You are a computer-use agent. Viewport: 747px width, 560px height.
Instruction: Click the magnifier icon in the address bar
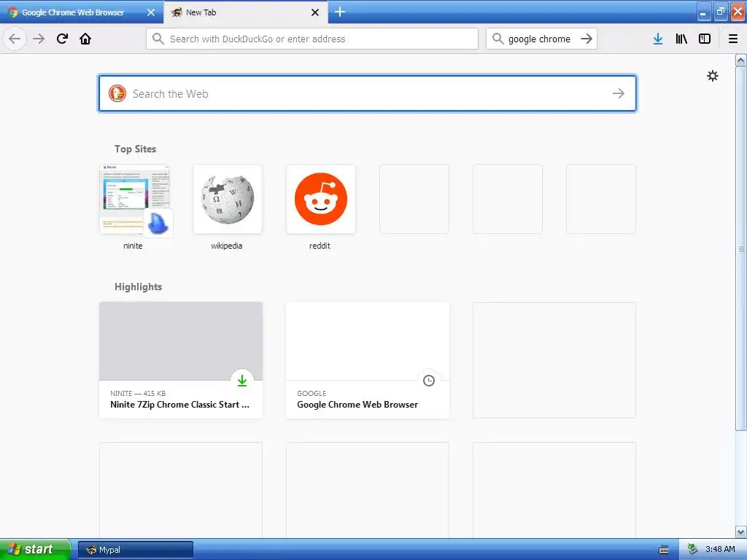click(158, 39)
